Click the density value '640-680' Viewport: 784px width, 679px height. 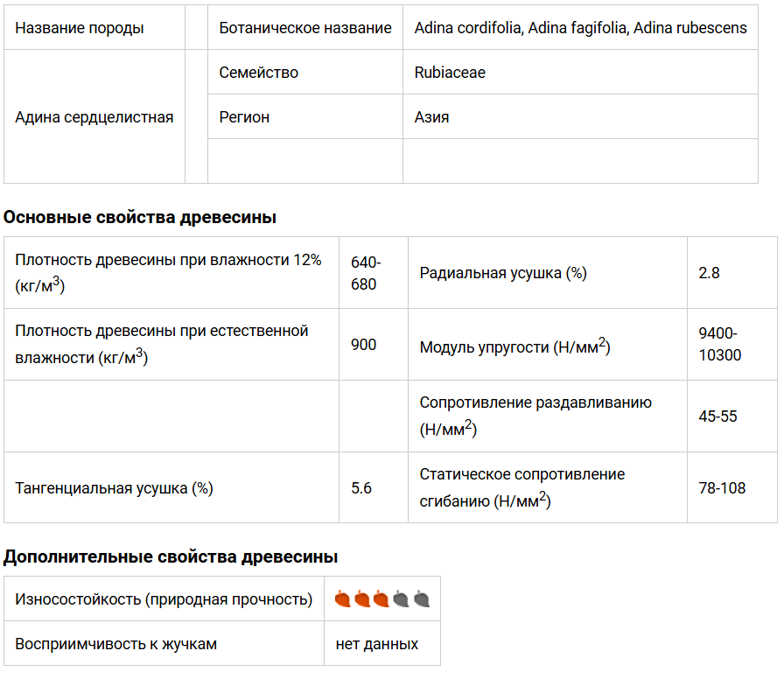tap(364, 273)
